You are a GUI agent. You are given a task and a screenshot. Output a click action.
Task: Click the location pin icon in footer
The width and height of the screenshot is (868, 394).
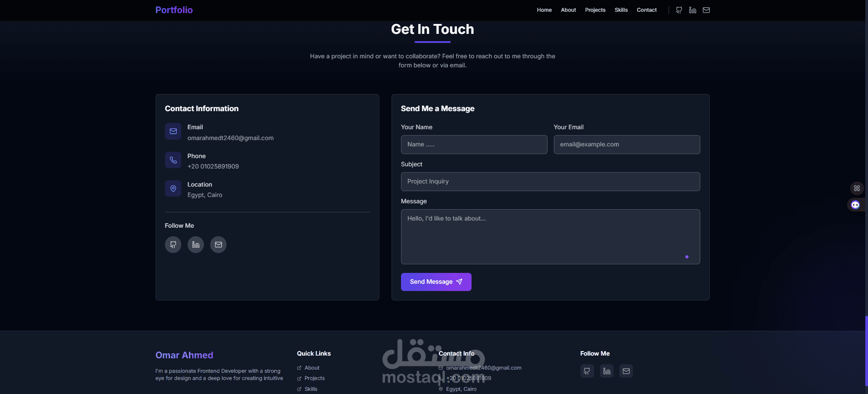pyautogui.click(x=441, y=389)
